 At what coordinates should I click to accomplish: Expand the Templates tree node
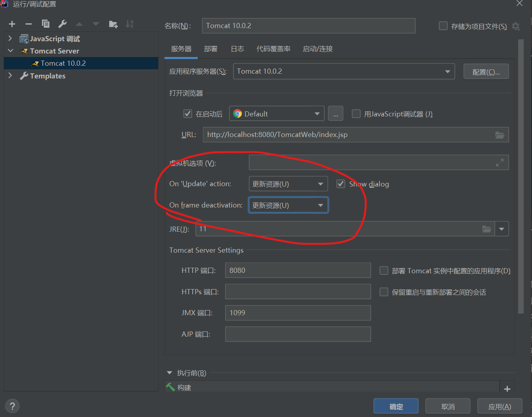pos(10,75)
